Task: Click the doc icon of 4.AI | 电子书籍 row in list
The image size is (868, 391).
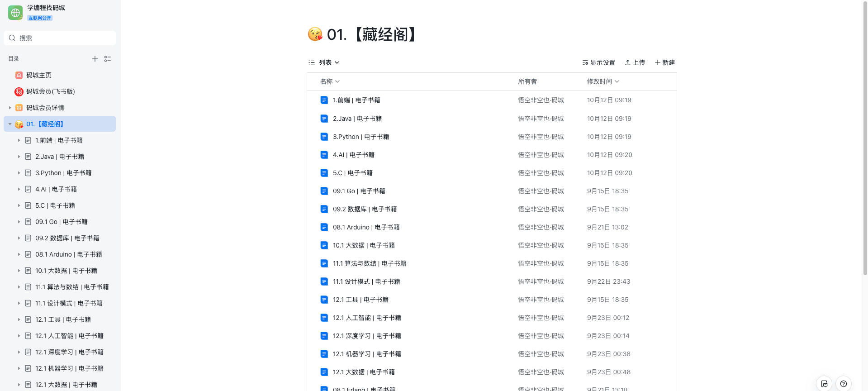Action: point(324,155)
